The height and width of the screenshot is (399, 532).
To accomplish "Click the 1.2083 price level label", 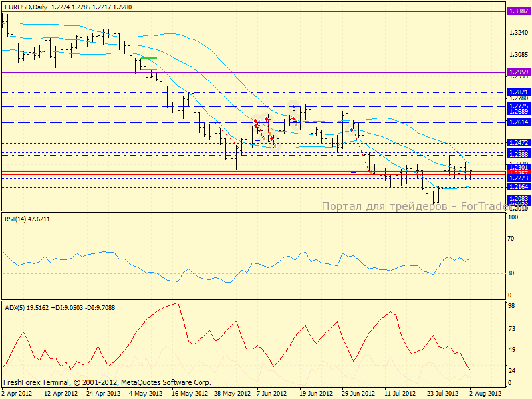I will [x=517, y=198].
